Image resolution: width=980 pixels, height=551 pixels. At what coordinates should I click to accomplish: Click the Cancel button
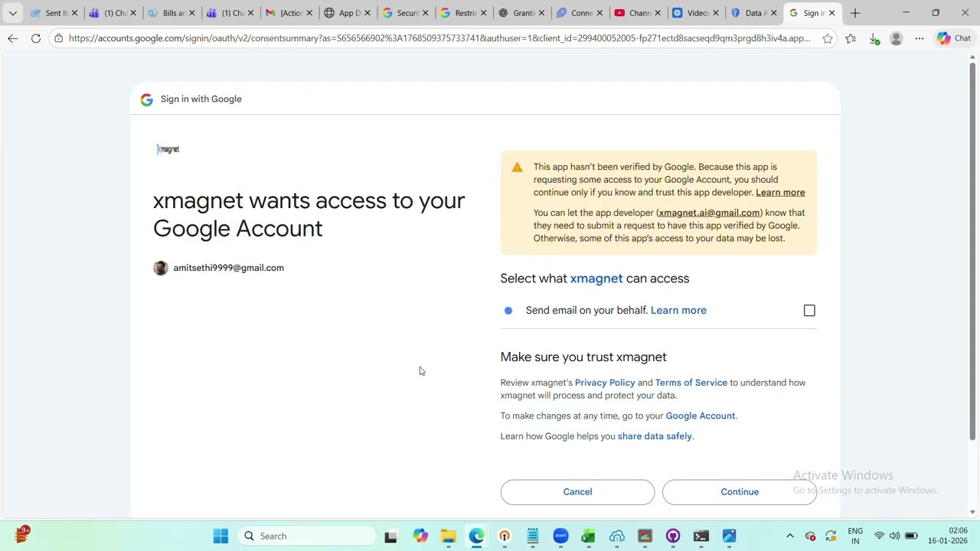coord(577,491)
